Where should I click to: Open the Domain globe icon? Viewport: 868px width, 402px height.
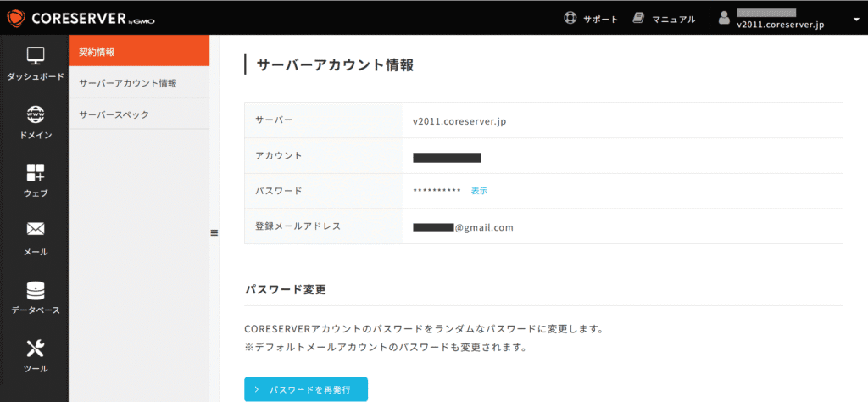tap(36, 114)
